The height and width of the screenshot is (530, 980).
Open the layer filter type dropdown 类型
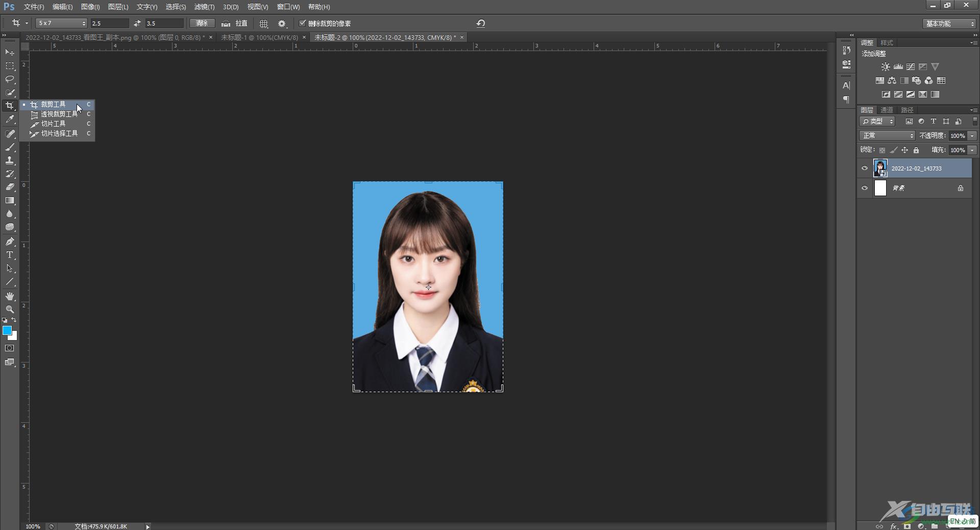[x=877, y=122]
